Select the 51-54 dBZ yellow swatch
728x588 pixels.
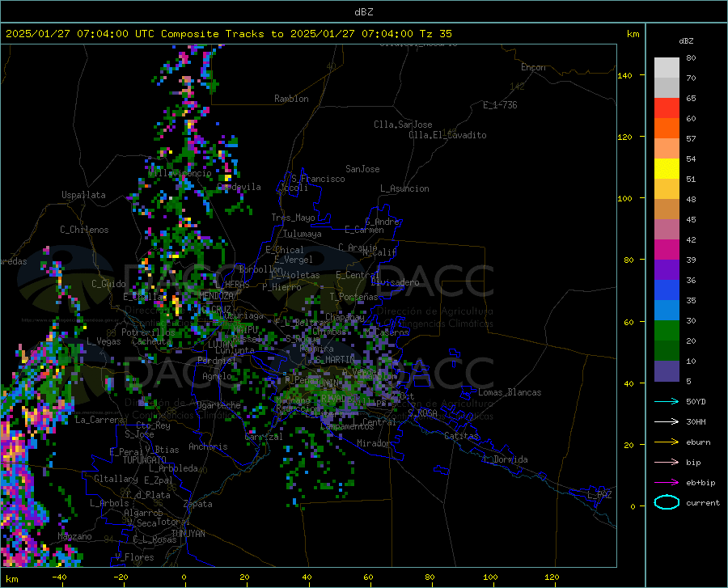(667, 169)
